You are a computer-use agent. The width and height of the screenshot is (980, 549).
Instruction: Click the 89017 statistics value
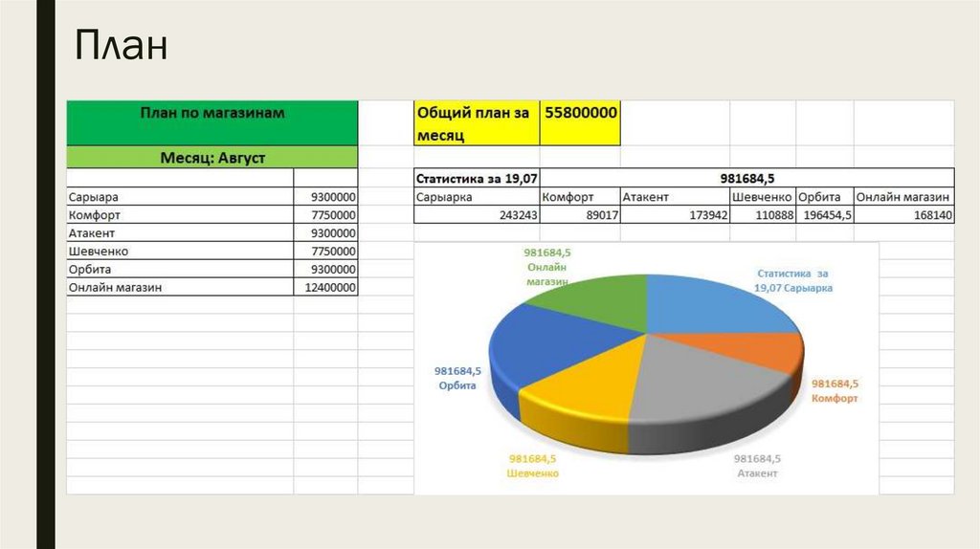581,215
